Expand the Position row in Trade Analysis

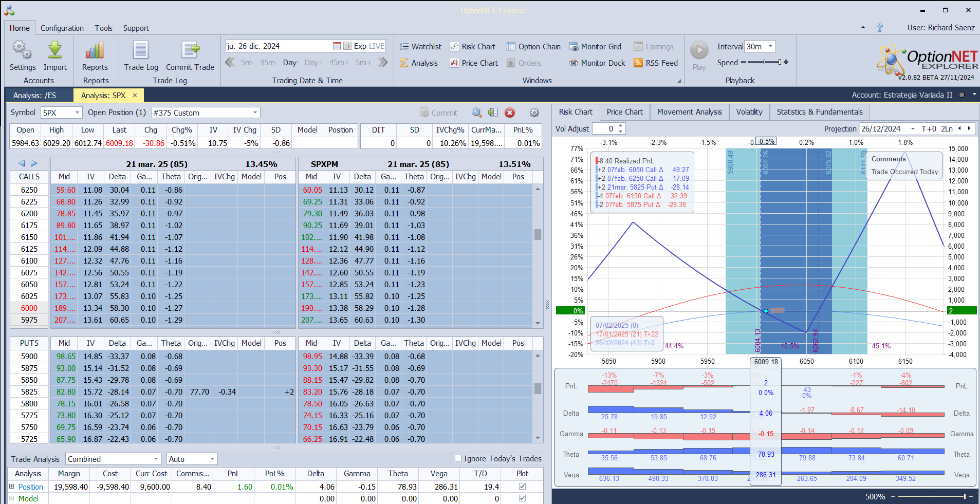(12, 487)
